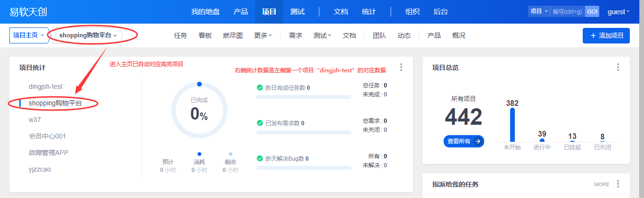Switch to the 测试 top navigation tab

coord(297,12)
